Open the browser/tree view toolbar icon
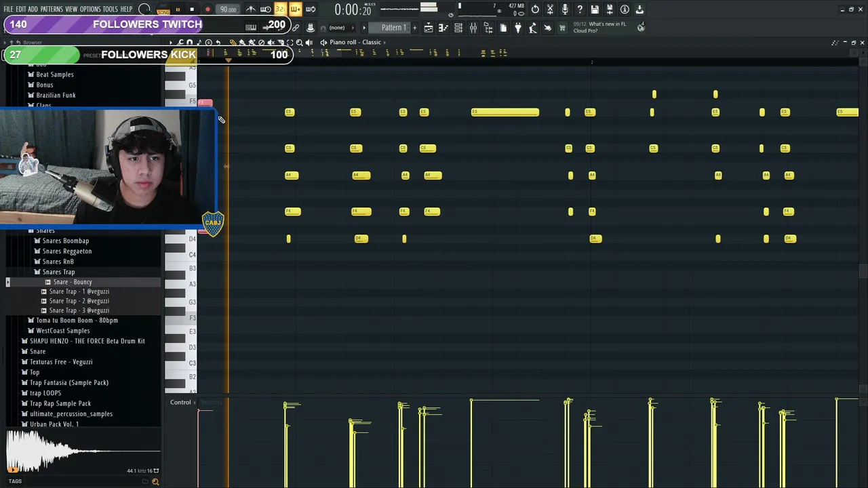This screenshot has height=488, width=868. click(488, 28)
